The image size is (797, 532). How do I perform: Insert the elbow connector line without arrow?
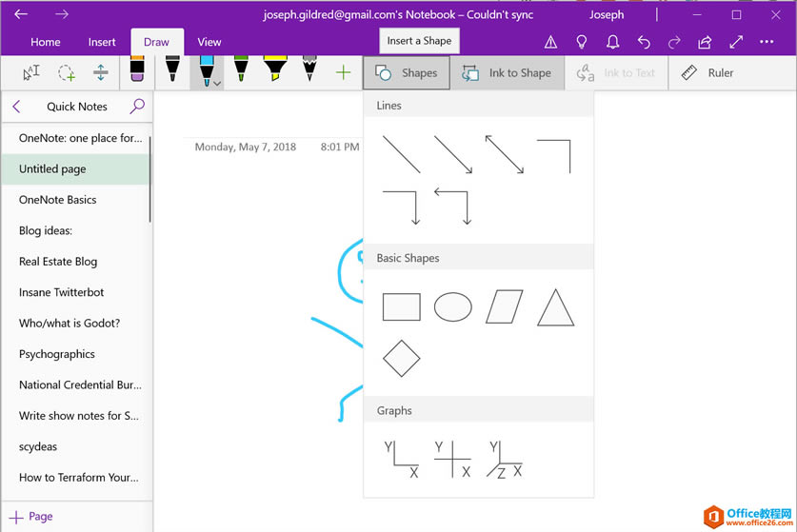(x=554, y=156)
